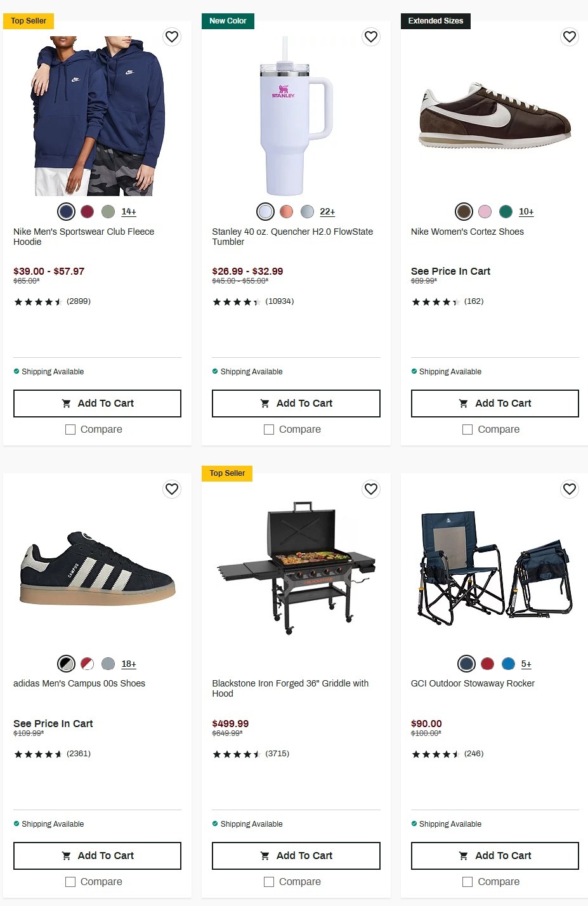This screenshot has height=906, width=588.
Task: Favorite the Nike Sportswear Club Fleece Hoodie
Action: 172,37
